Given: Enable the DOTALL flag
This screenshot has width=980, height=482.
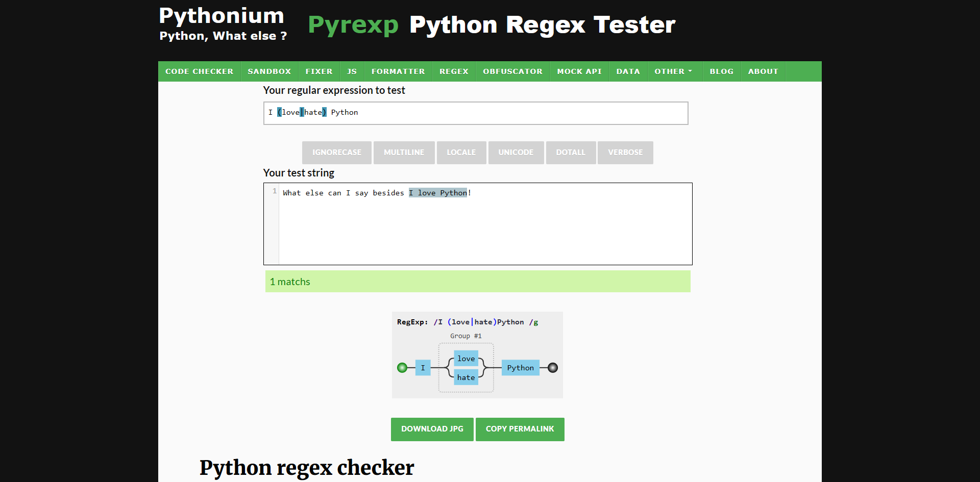Looking at the screenshot, I should tap(571, 153).
